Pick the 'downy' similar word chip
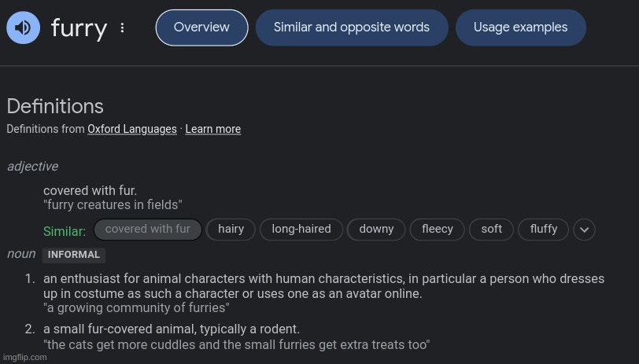 [x=376, y=230]
